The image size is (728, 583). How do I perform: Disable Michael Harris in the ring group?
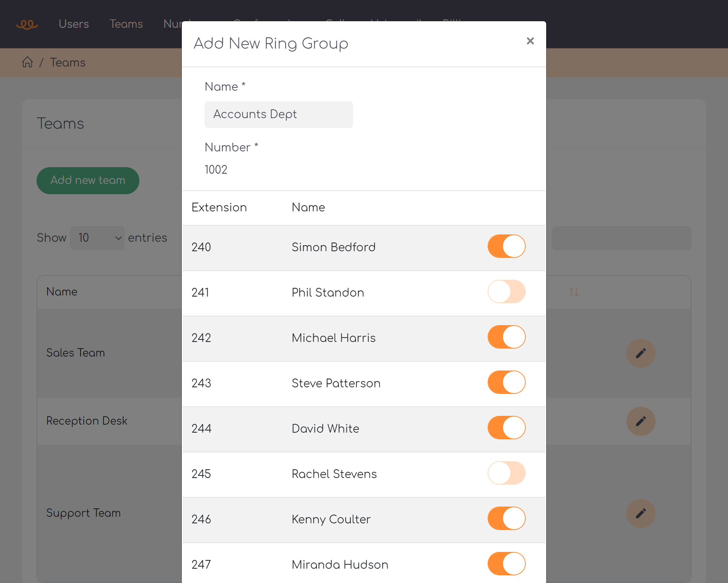click(506, 337)
